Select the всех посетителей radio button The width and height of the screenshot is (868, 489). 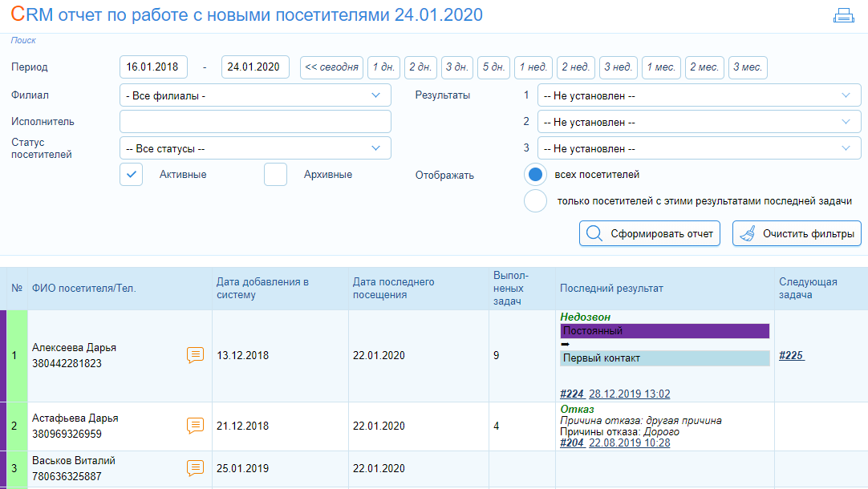tap(535, 174)
